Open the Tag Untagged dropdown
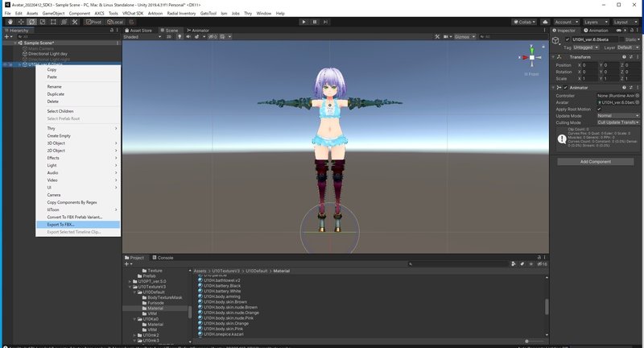Image resolution: width=644 pixels, height=348 pixels. point(586,48)
